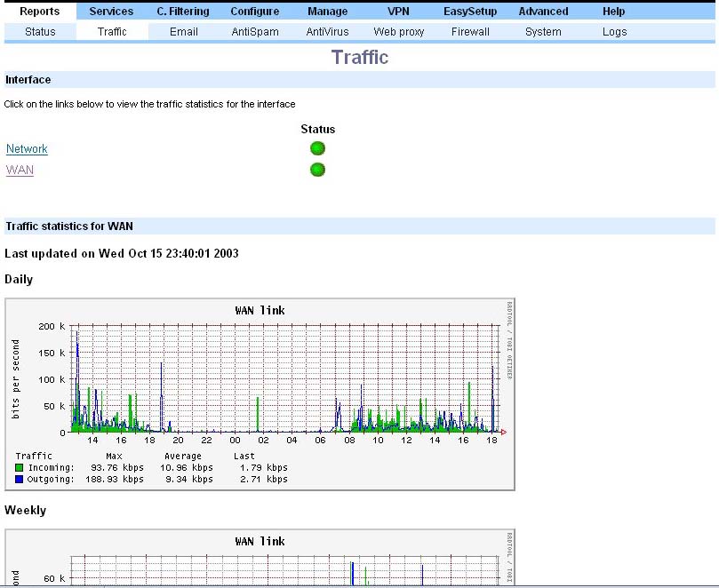Click the 'bits per second' axis label

16,379
